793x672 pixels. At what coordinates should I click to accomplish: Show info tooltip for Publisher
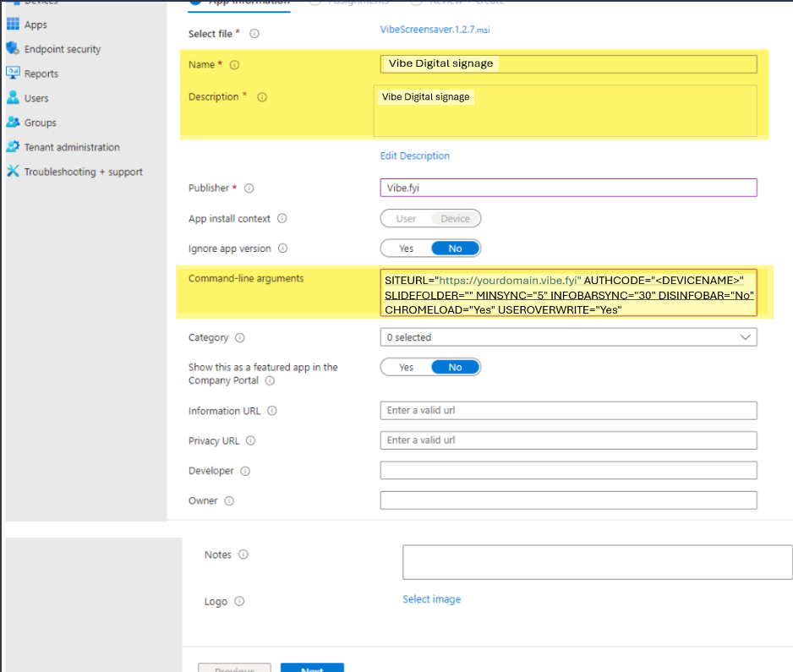pyautogui.click(x=249, y=188)
